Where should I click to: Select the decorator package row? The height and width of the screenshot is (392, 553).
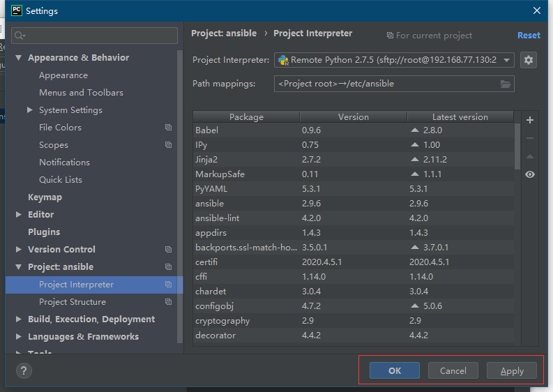pyautogui.click(x=354, y=336)
